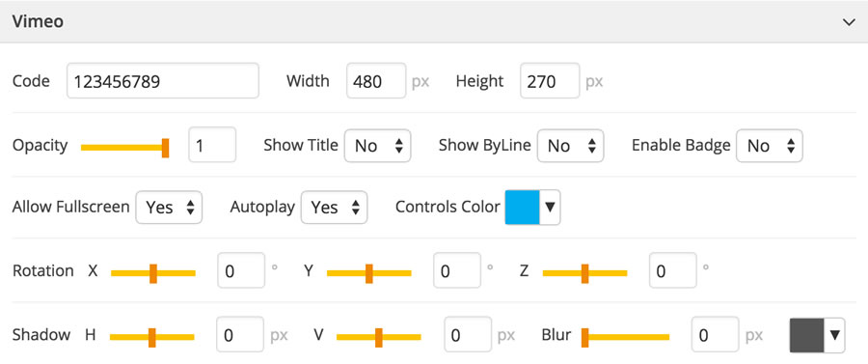Viewport: 868px width, 364px height.
Task: Click the Shadow V slider
Action: [379, 337]
